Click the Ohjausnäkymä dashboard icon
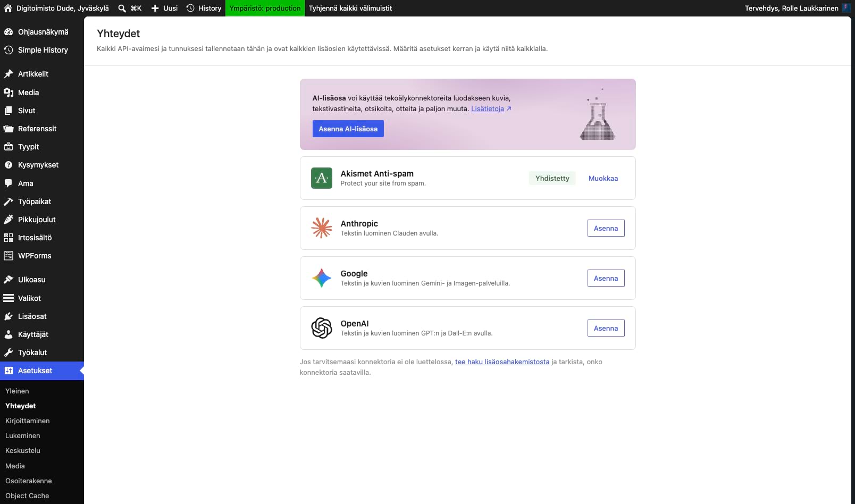 (9, 32)
